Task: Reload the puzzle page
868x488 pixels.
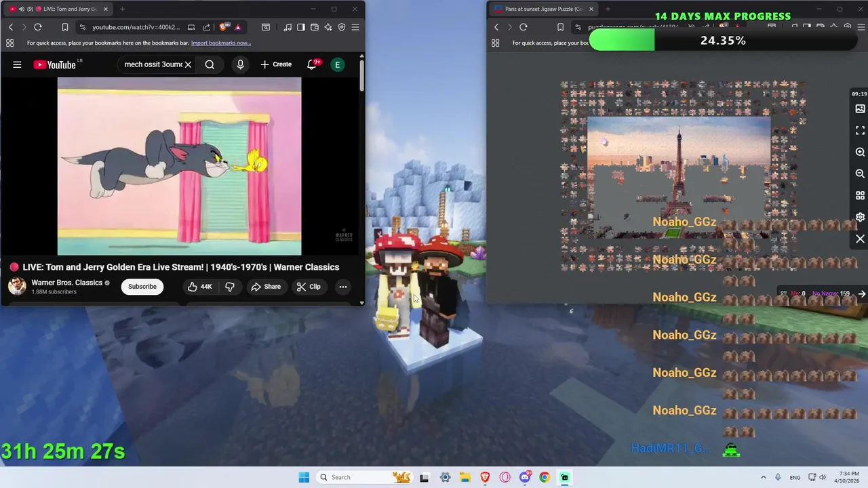Action: coord(524,27)
